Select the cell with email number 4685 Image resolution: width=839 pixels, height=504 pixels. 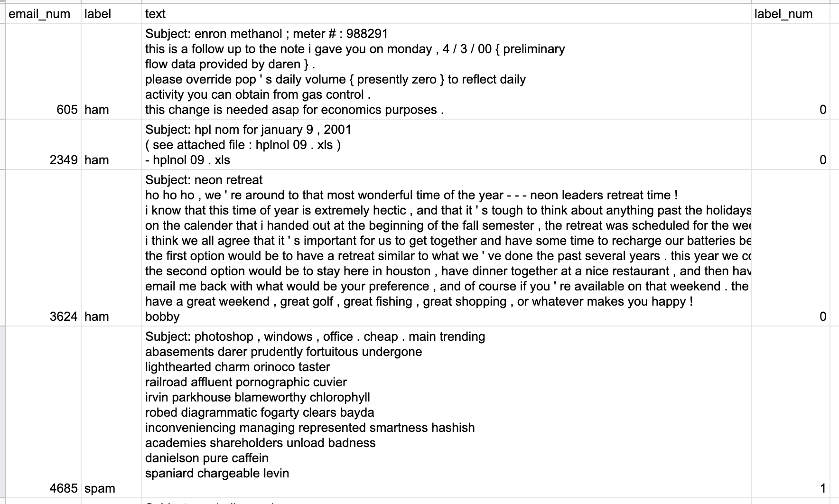[x=43, y=412]
